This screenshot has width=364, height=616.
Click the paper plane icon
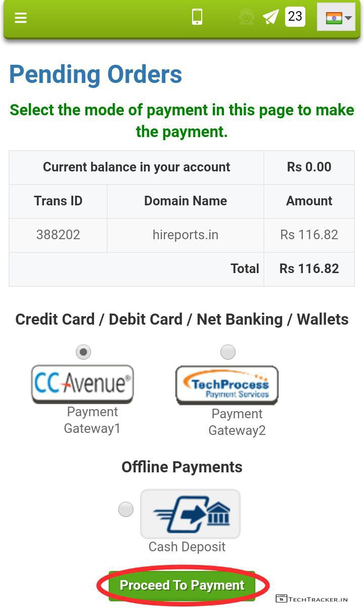coord(271,17)
